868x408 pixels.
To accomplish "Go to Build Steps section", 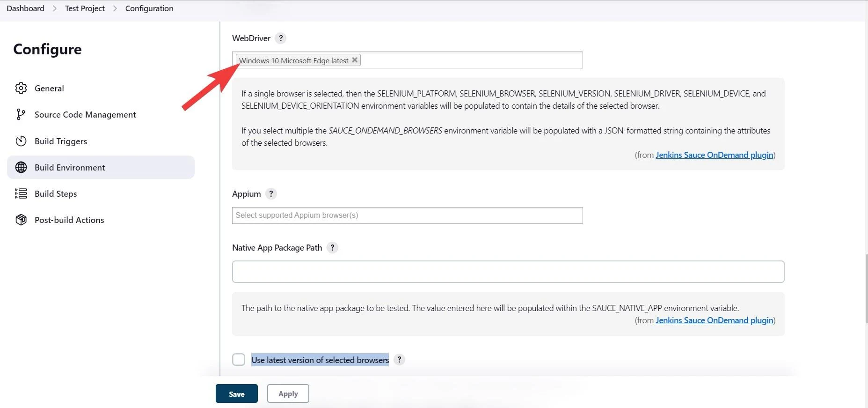I will (101, 193).
